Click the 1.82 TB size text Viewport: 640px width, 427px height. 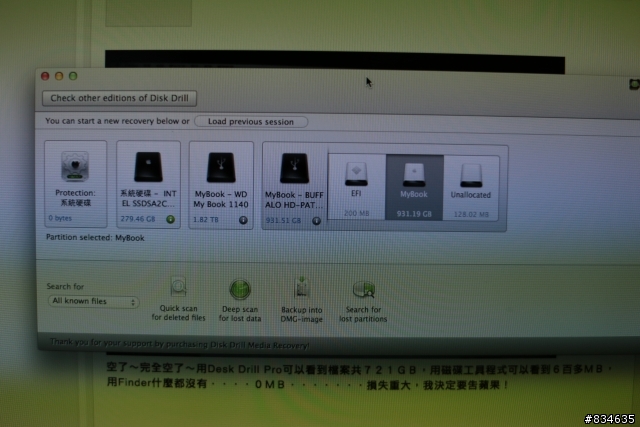pos(205,220)
